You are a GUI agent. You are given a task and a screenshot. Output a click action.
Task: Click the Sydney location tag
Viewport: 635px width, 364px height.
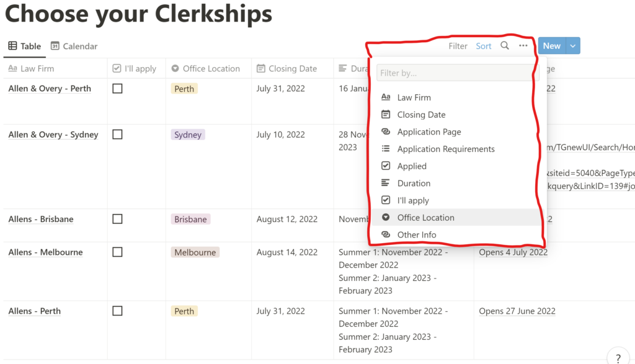coord(188,135)
